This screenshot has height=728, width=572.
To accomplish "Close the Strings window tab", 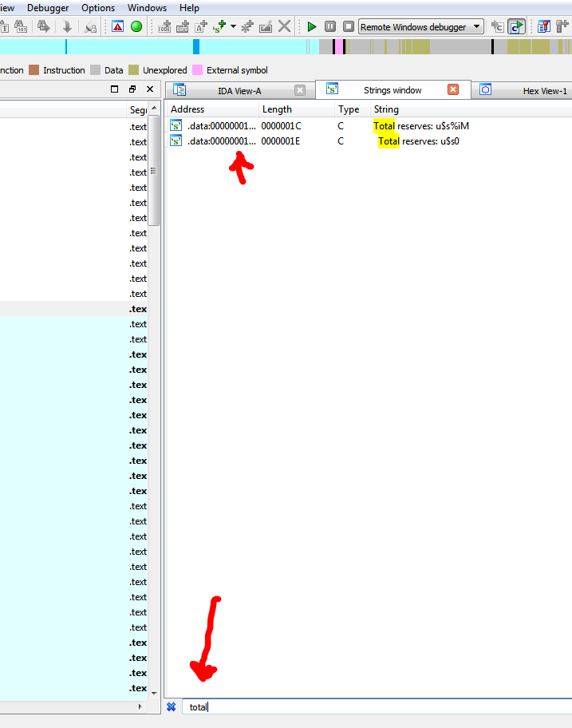I will [x=453, y=90].
